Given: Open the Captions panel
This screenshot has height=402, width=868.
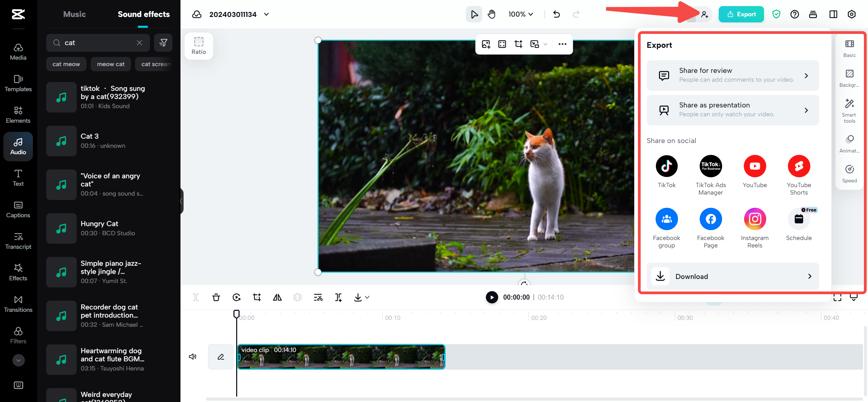Looking at the screenshot, I should click(18, 209).
